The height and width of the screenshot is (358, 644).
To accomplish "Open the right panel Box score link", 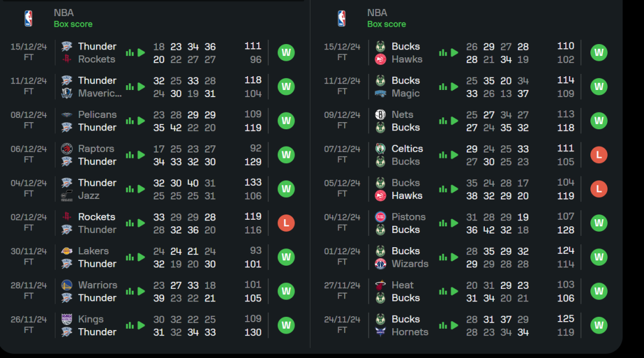I will (386, 24).
